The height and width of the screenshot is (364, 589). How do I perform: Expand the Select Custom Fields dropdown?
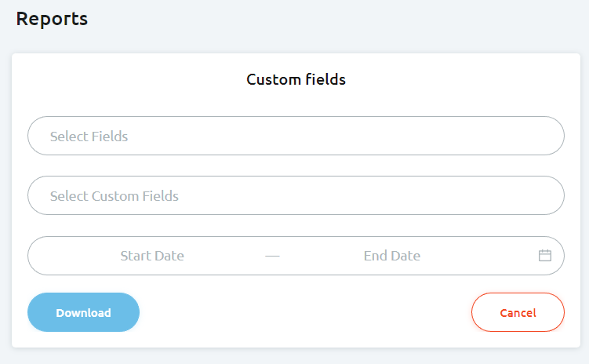(296, 196)
